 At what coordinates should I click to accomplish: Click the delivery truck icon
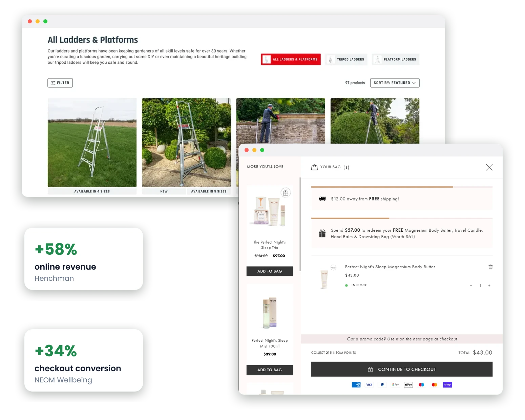(322, 199)
